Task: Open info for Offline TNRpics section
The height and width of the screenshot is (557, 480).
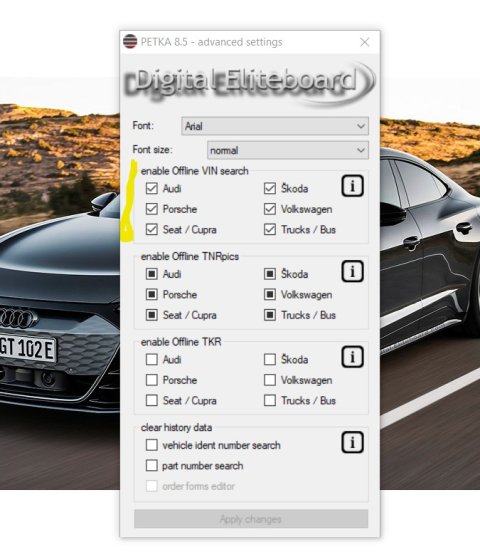Action: pyautogui.click(x=352, y=271)
